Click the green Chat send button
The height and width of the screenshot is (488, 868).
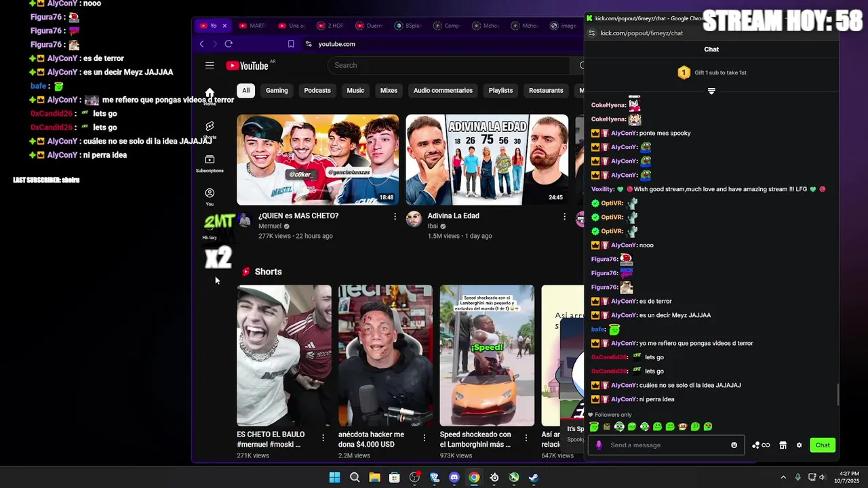click(823, 445)
